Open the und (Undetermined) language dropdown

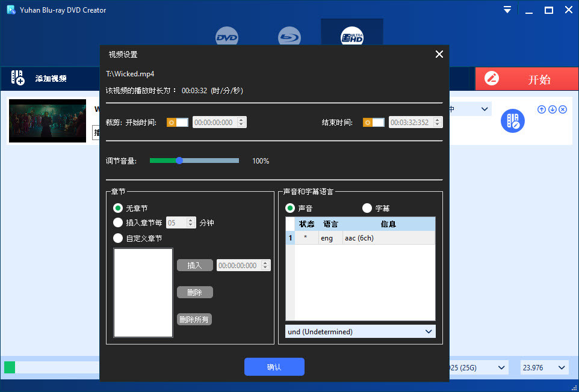360,331
